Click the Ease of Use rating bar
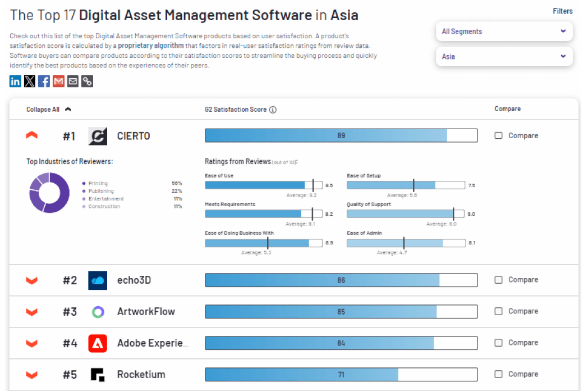588x391 pixels. coord(264,185)
